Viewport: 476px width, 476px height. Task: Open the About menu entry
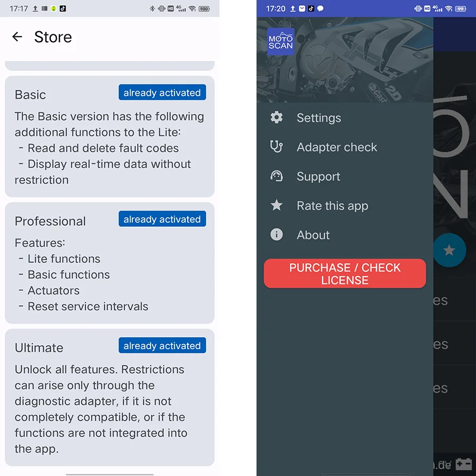[x=345, y=235]
